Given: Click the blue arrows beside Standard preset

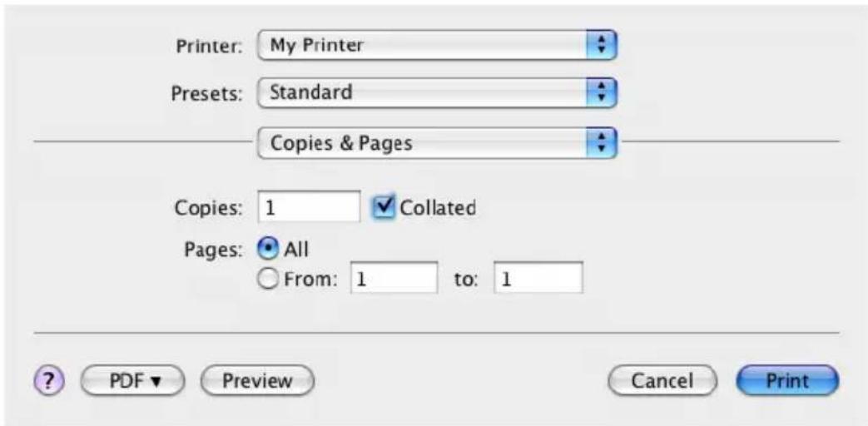Looking at the screenshot, I should coord(601,93).
